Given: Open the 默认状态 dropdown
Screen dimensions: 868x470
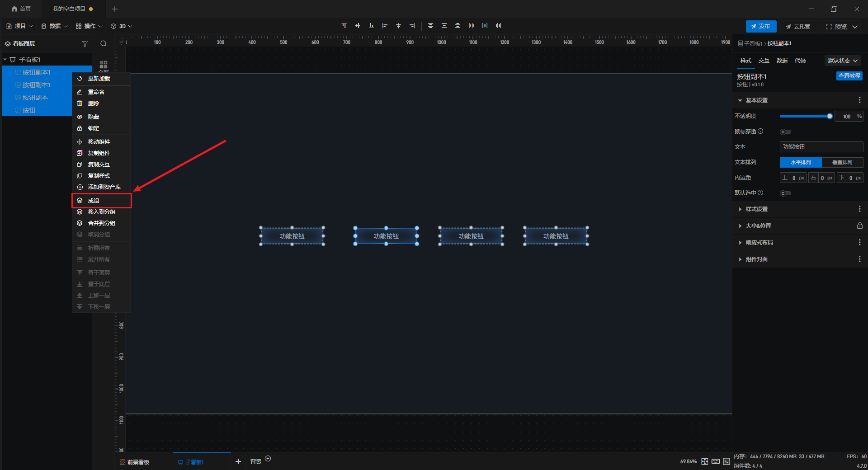Looking at the screenshot, I should click(842, 61).
